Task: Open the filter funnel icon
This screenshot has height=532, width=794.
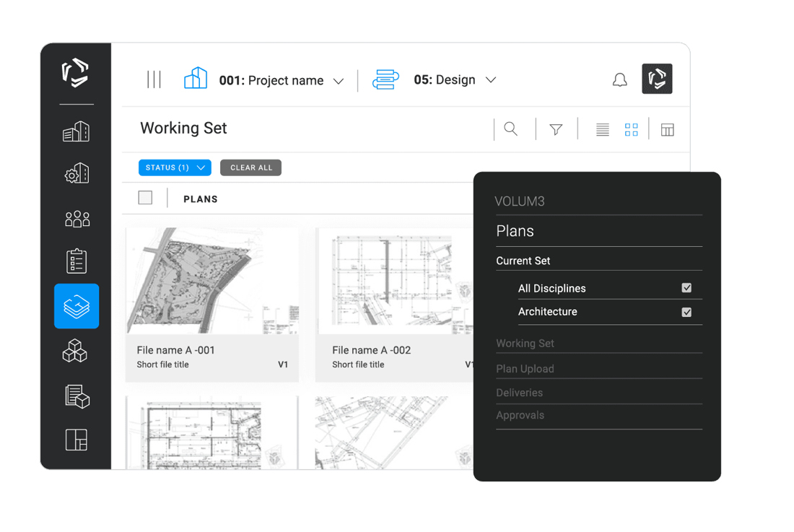Action: tap(556, 129)
